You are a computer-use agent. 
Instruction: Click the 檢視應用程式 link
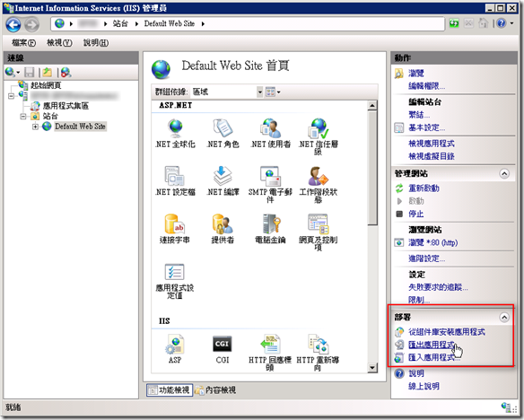[432, 144]
